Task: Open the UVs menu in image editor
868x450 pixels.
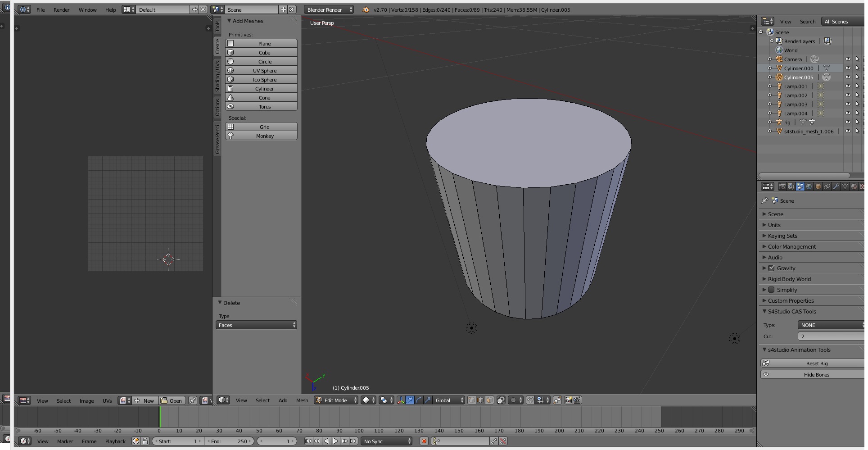Action: [x=107, y=401]
